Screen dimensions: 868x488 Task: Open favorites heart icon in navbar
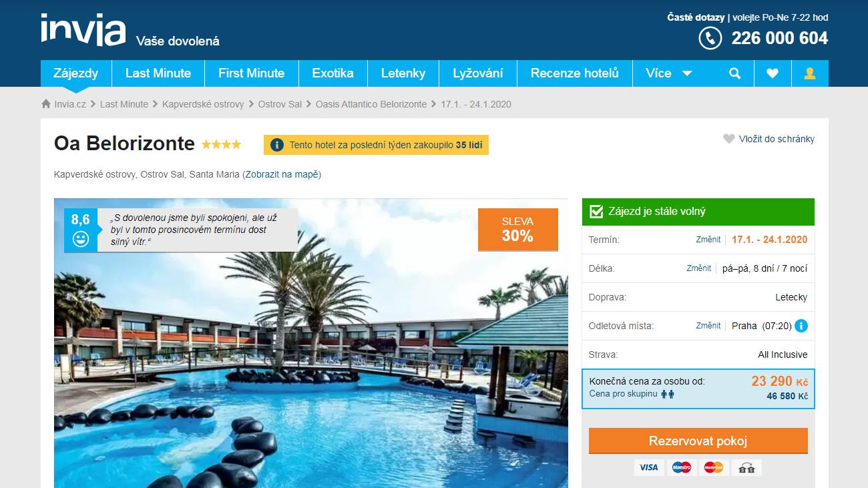click(x=773, y=73)
